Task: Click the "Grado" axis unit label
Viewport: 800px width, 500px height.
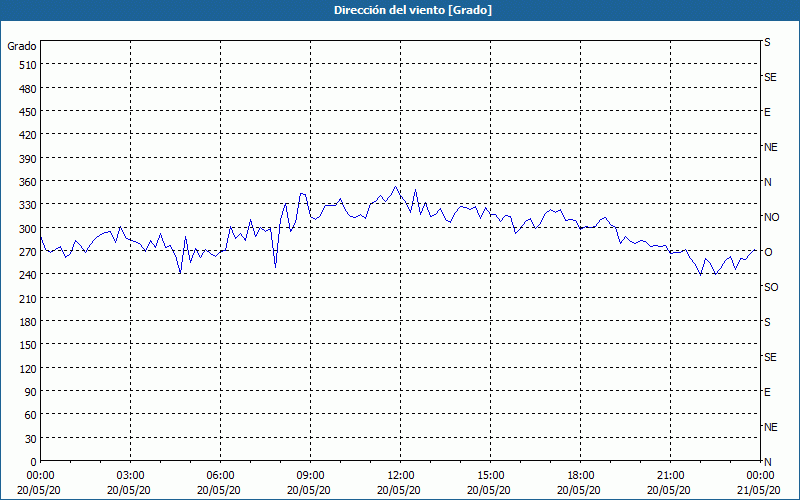Action: point(22,46)
